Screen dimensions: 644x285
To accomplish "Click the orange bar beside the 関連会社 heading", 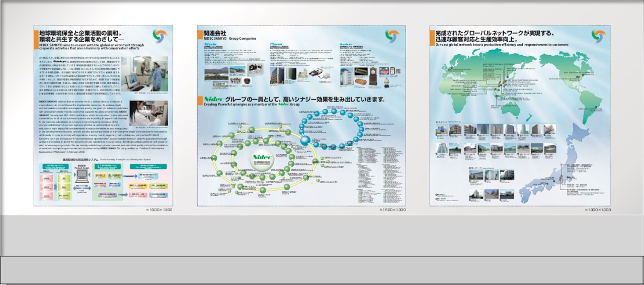I will (200, 35).
